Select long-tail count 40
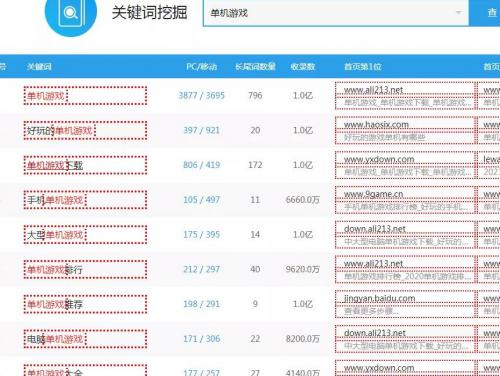The image size is (500, 376). pyautogui.click(x=255, y=269)
